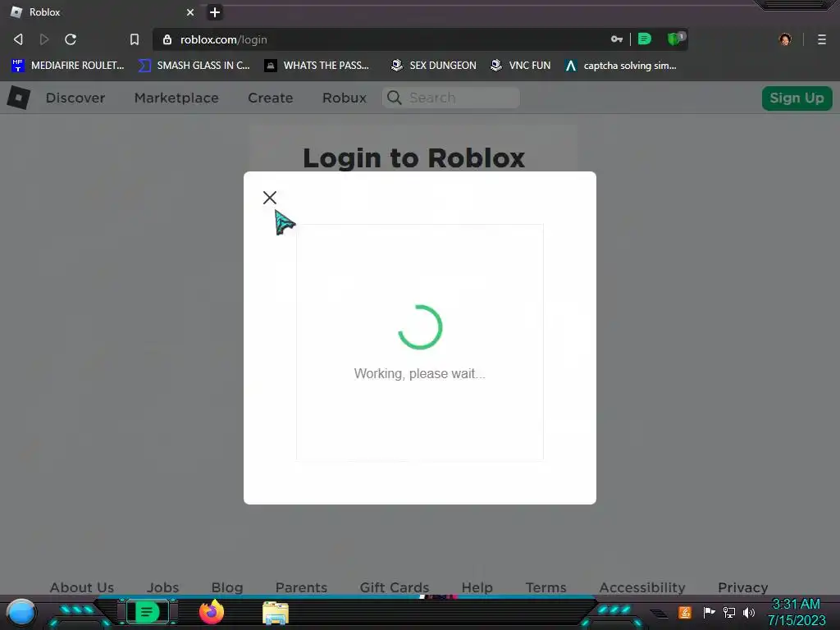Viewport: 840px width, 630px height.
Task: Open the Start orb on the taskbar
Action: [x=21, y=612]
